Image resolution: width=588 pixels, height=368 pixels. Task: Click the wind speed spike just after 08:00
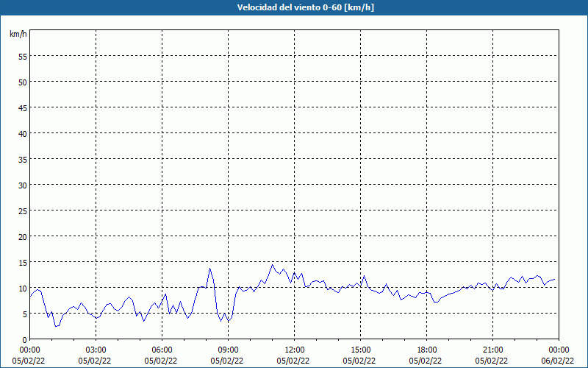click(210, 269)
